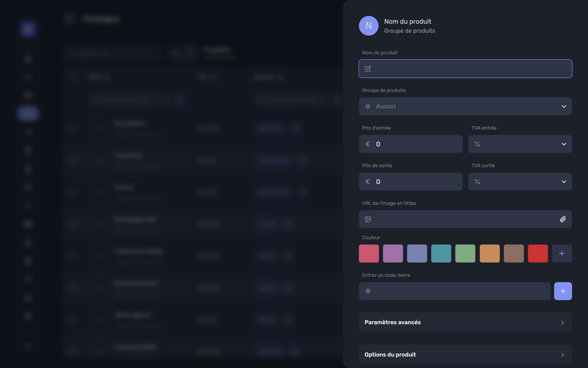Open the TVA sortie dropdown

click(x=520, y=182)
